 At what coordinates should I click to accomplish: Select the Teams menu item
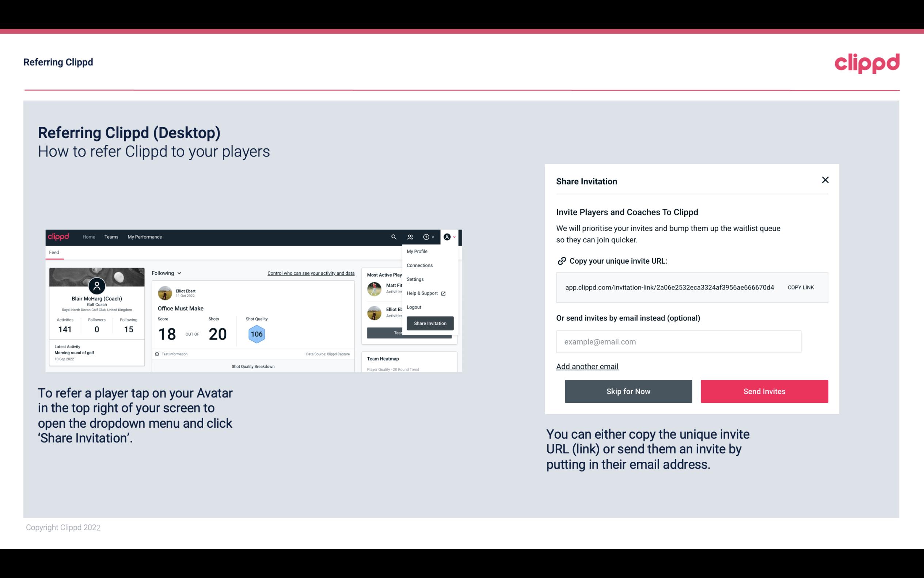(x=111, y=237)
